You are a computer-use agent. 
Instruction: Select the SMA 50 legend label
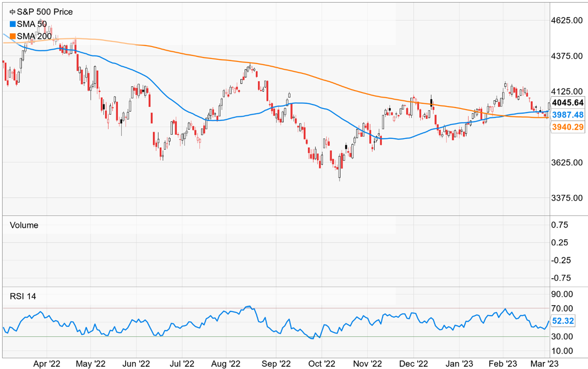coord(32,24)
